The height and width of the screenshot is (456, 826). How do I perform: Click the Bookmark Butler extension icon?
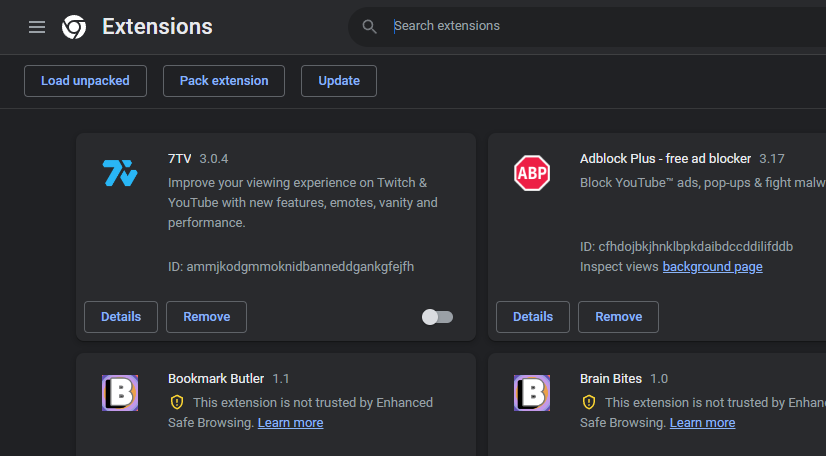(120, 392)
